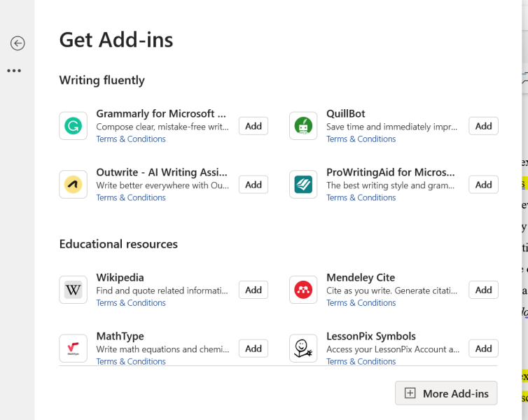Image resolution: width=528 pixels, height=420 pixels.
Task: Open Outwrite Terms & Conditions link
Action: click(x=131, y=197)
